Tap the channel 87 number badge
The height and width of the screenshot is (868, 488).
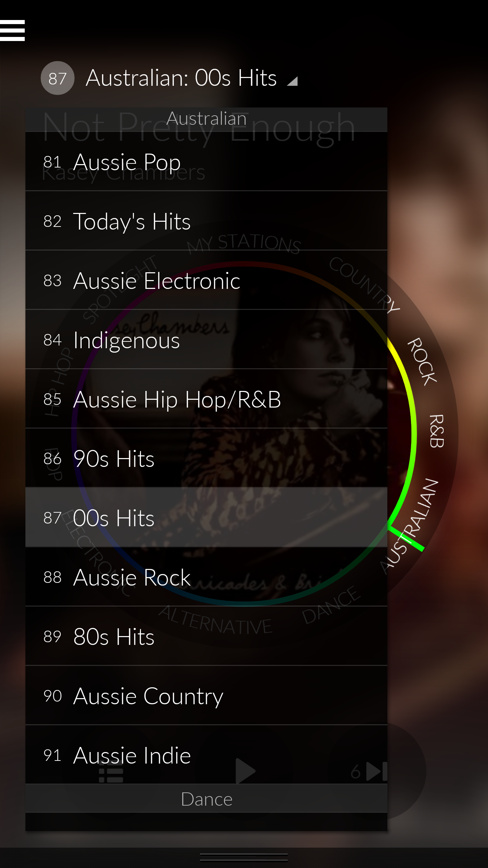coord(58,78)
